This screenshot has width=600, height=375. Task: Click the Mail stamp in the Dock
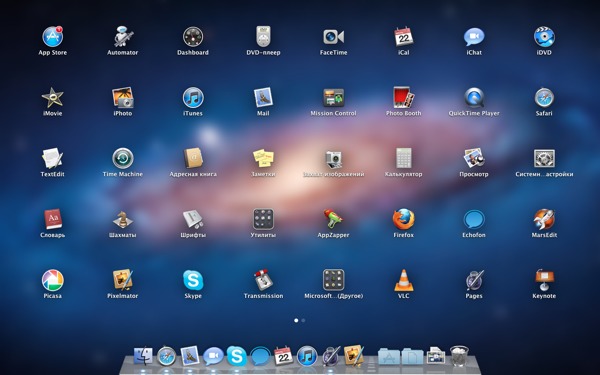[190, 356]
